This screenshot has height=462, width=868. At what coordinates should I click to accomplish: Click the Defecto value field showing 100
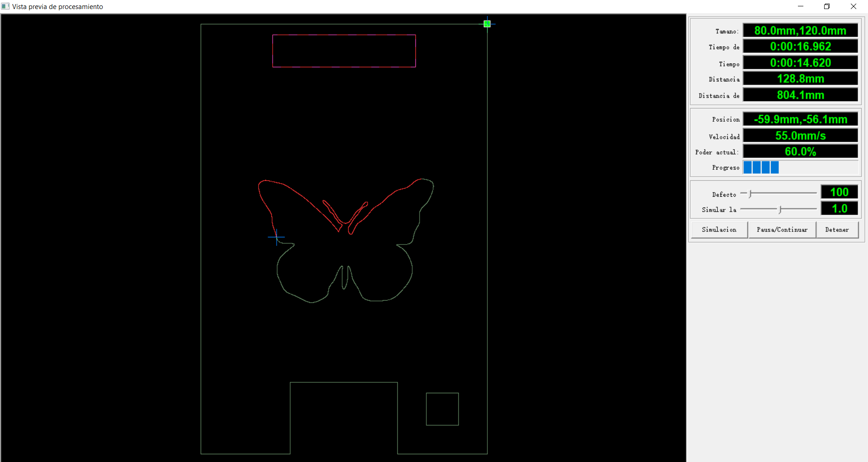click(839, 192)
